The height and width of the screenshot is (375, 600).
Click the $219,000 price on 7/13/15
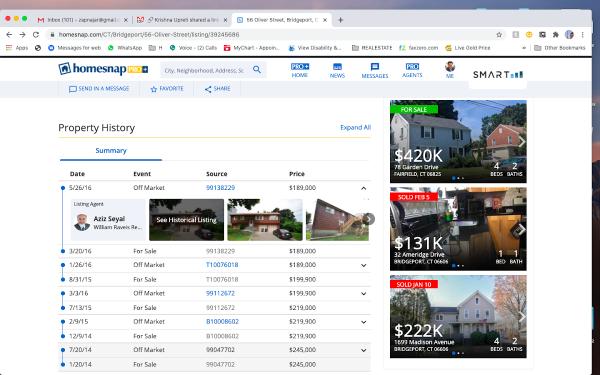302,308
